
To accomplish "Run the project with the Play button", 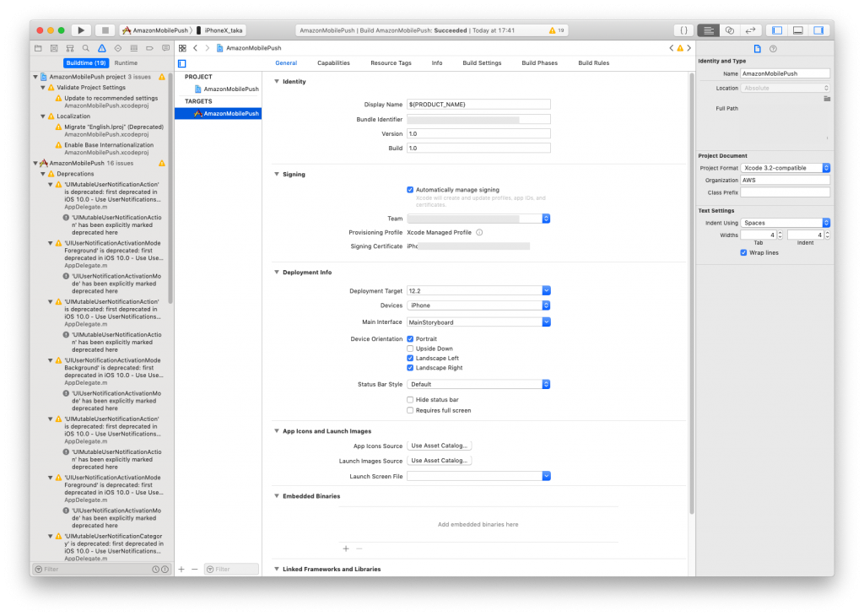I will coord(81,30).
